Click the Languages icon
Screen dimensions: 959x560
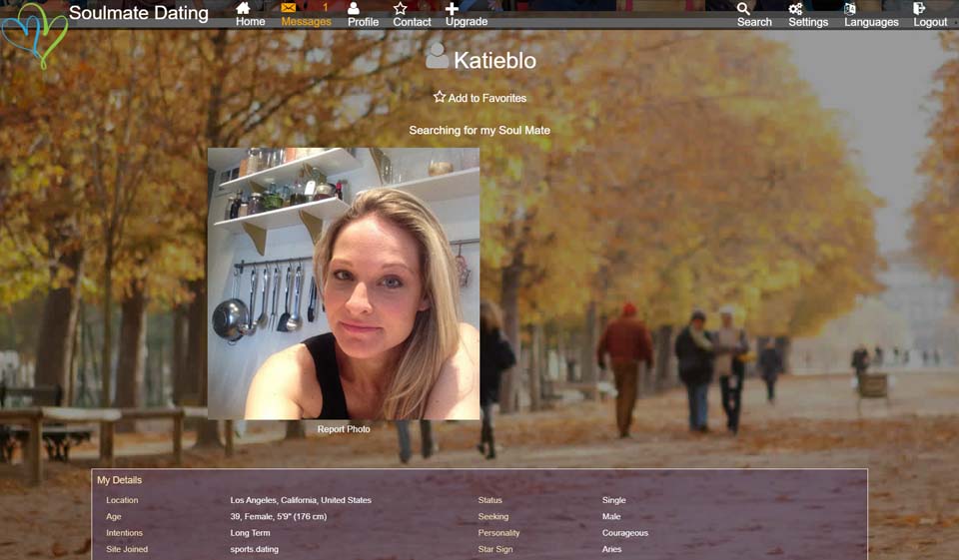[850, 8]
